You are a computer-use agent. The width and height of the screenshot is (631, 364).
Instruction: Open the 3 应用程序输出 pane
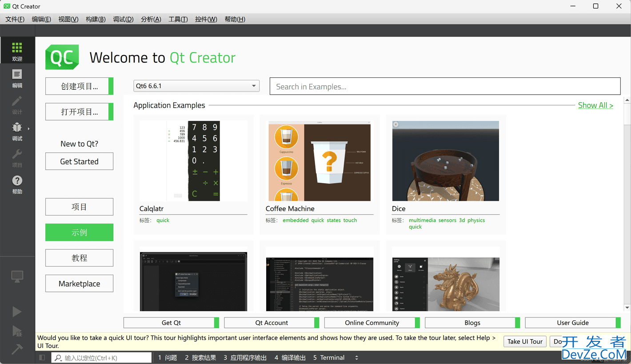coord(245,358)
